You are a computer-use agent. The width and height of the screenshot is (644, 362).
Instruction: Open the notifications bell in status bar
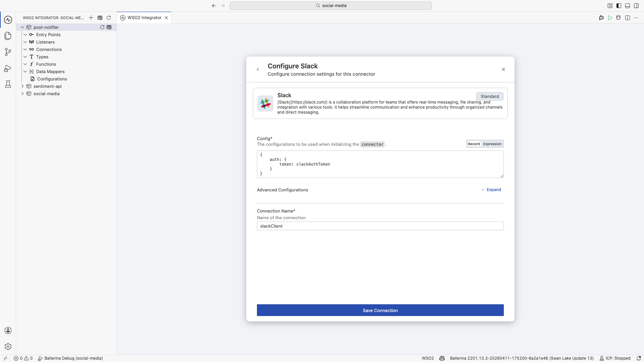click(x=639, y=358)
